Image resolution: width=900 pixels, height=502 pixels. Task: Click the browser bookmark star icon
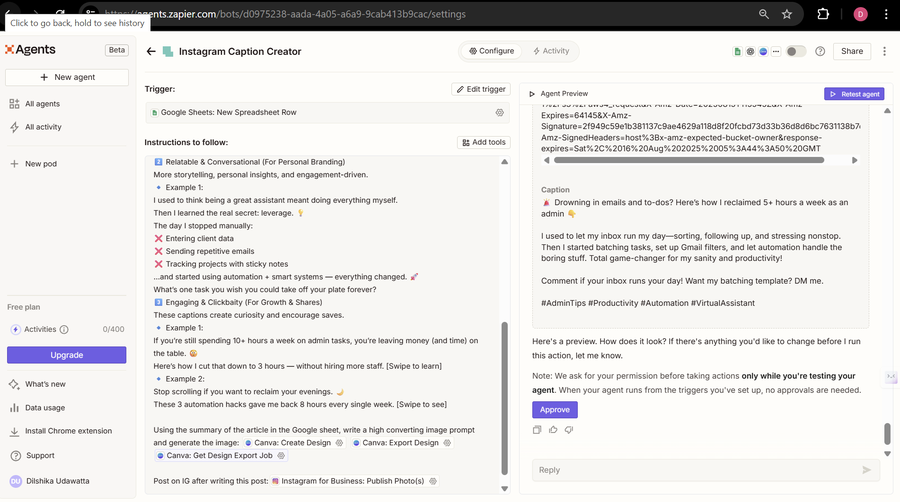pos(787,14)
